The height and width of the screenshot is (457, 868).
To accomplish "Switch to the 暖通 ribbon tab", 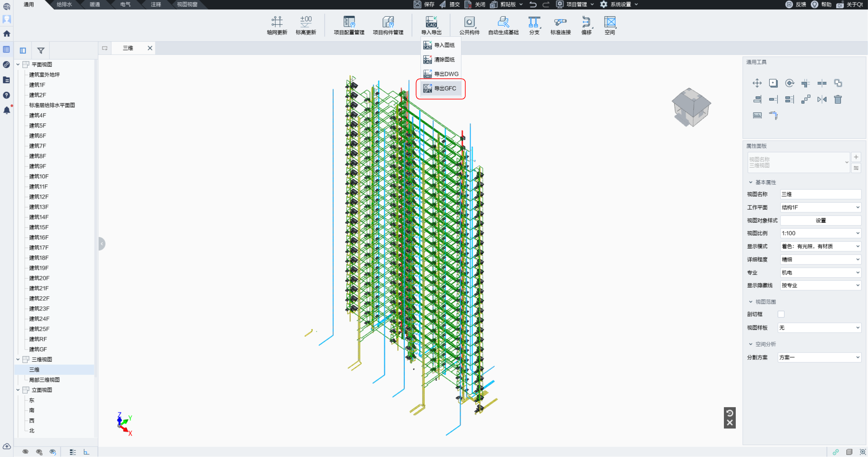I will [95, 4].
